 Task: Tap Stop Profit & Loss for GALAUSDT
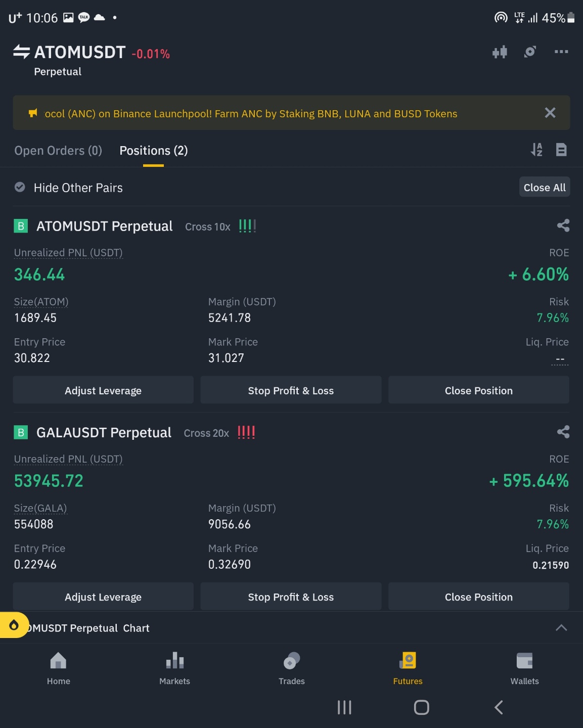291,597
